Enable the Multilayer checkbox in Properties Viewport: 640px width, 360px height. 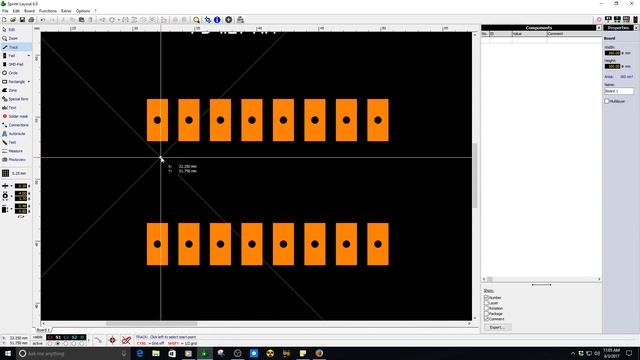coord(607,101)
